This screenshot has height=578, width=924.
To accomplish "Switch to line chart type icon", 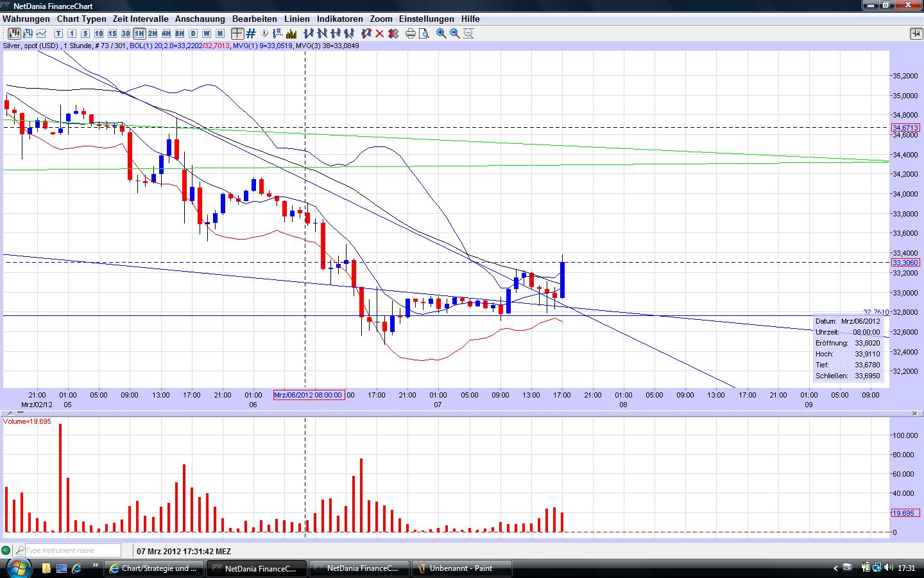I will tap(42, 33).
